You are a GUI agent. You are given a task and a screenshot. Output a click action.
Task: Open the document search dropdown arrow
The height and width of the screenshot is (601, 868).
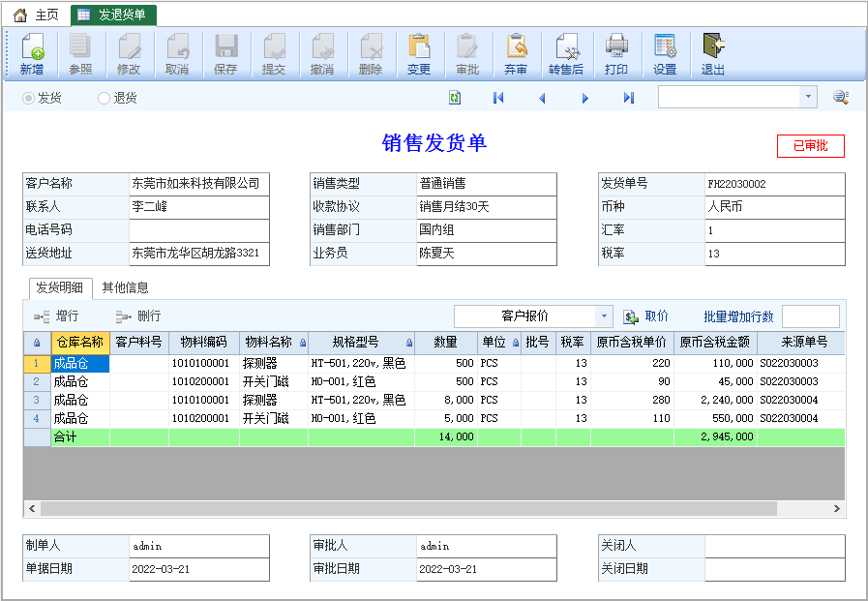click(x=808, y=97)
